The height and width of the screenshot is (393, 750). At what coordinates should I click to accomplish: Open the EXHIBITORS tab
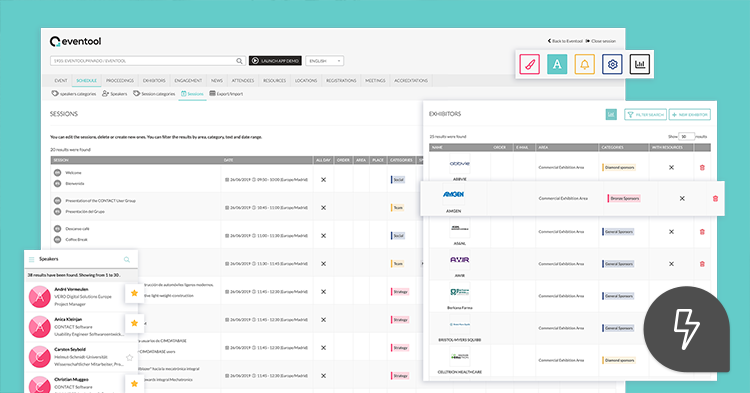click(x=154, y=81)
